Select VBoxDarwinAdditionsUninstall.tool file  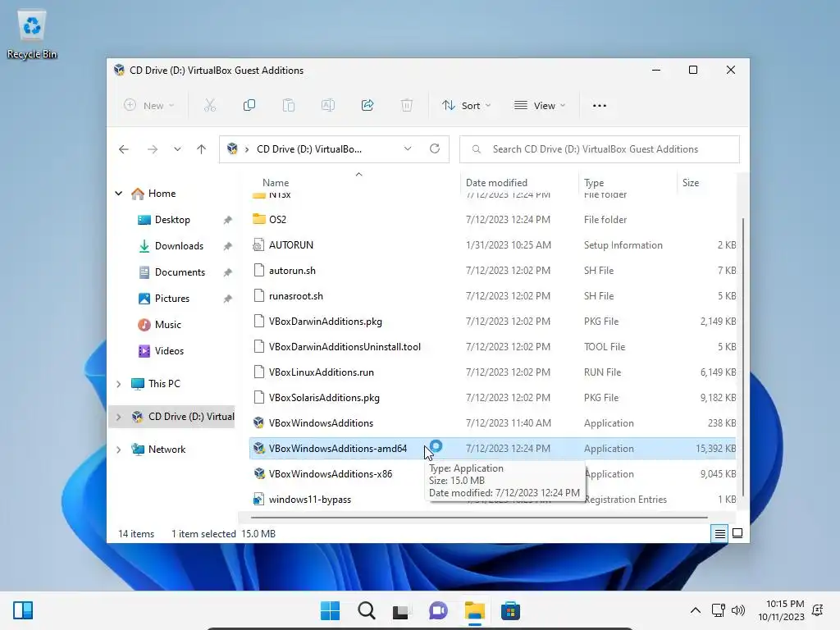(x=345, y=347)
